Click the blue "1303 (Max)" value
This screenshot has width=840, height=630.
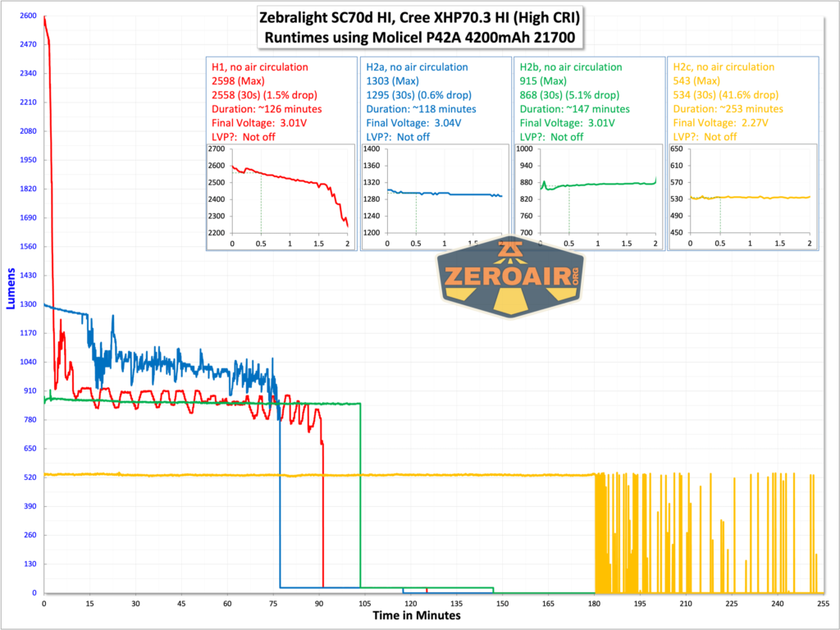tap(393, 81)
